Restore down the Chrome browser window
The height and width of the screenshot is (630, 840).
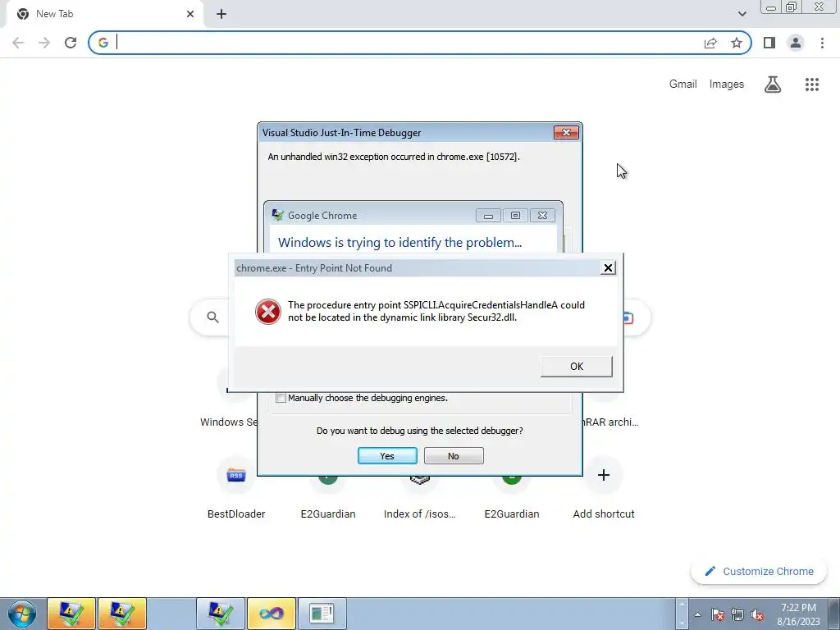click(792, 7)
